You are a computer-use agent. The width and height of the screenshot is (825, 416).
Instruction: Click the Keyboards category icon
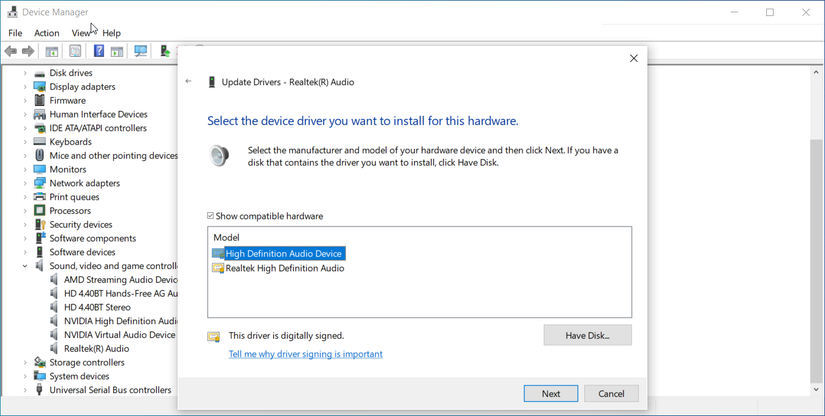(x=39, y=142)
